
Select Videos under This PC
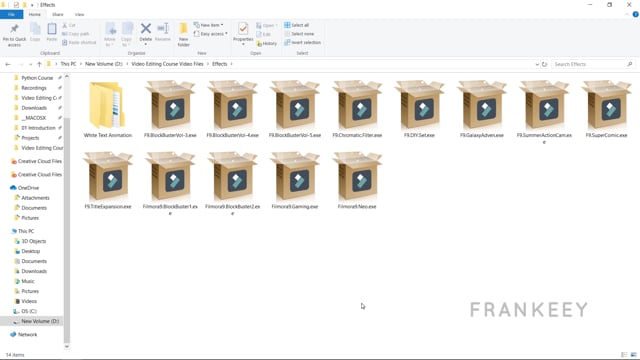click(x=29, y=301)
